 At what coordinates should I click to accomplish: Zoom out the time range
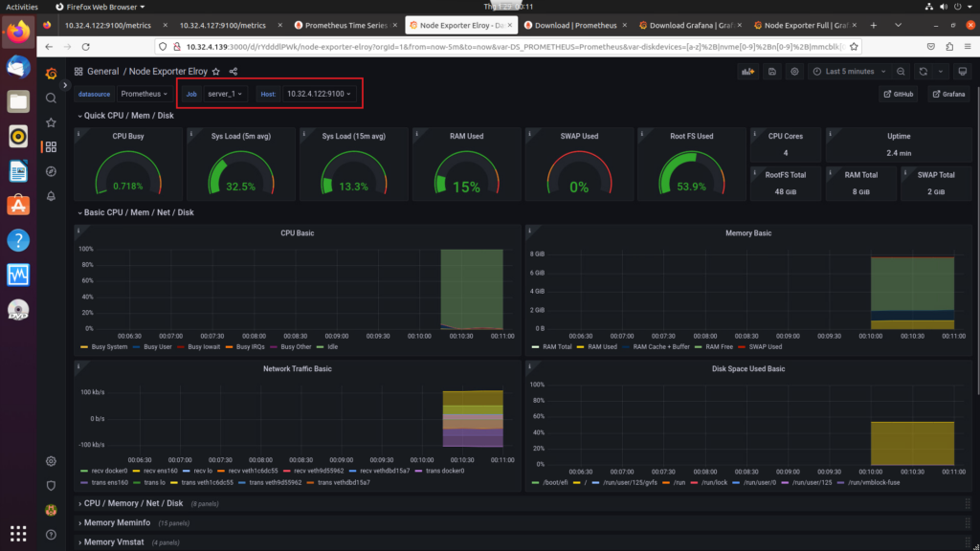pyautogui.click(x=901, y=71)
